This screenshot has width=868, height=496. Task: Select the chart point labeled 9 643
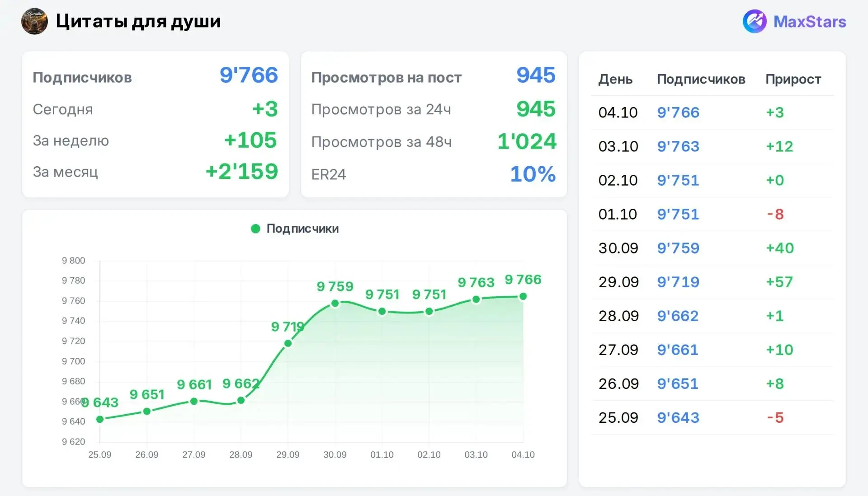(100, 419)
